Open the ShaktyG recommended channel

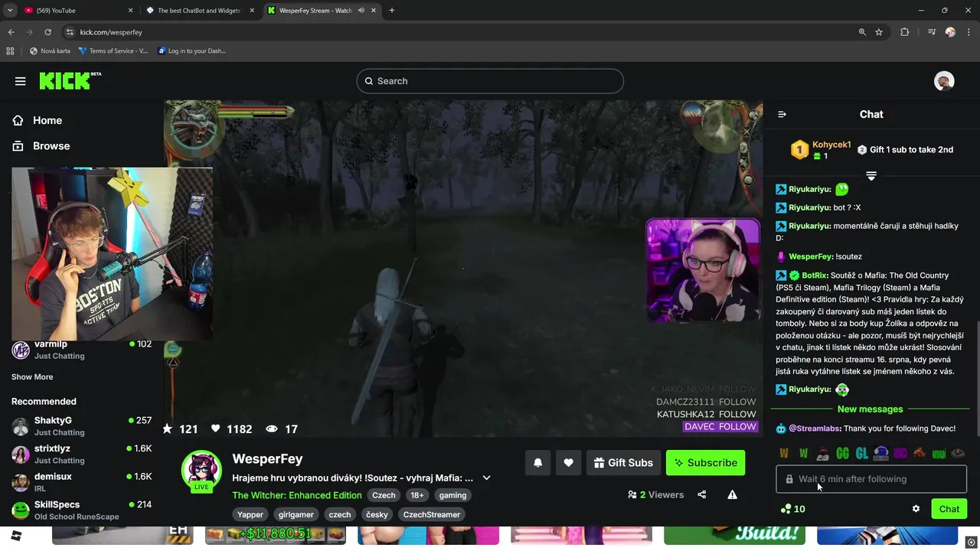pos(81,426)
